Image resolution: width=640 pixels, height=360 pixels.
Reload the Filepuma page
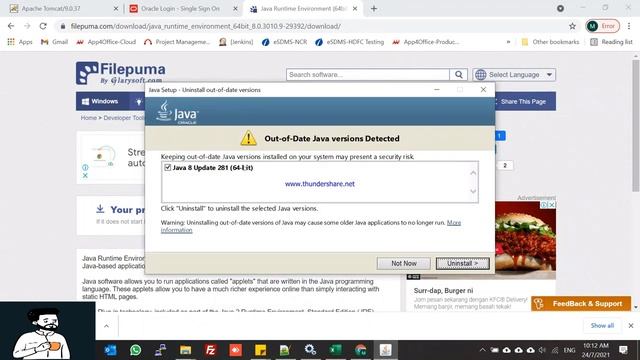click(43, 26)
